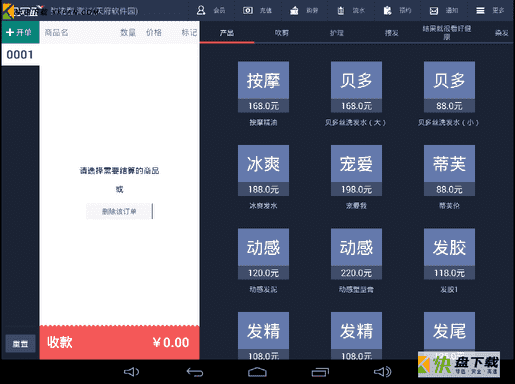Tap the volume up speaker icon

coord(383,372)
